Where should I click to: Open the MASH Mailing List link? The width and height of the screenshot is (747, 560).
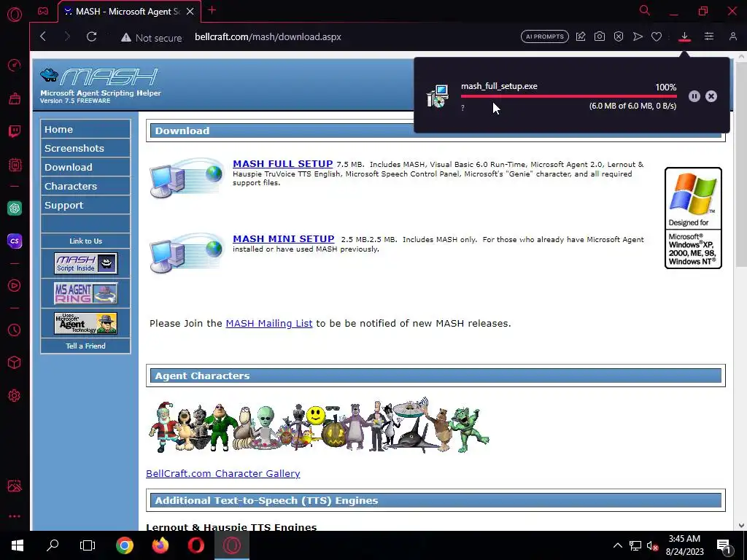(269, 323)
